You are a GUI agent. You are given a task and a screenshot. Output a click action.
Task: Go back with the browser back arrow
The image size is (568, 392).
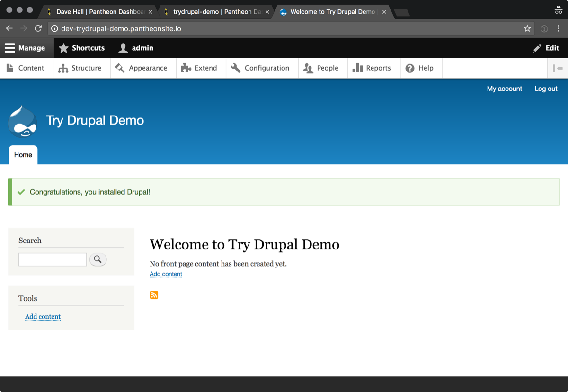pos(9,28)
